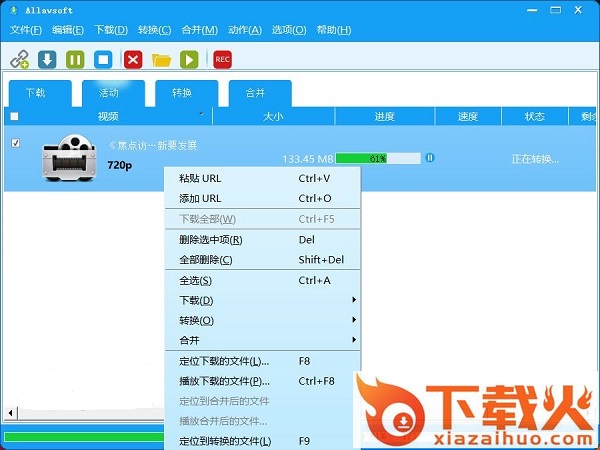Click the 61% conversion progress bar

point(378,158)
